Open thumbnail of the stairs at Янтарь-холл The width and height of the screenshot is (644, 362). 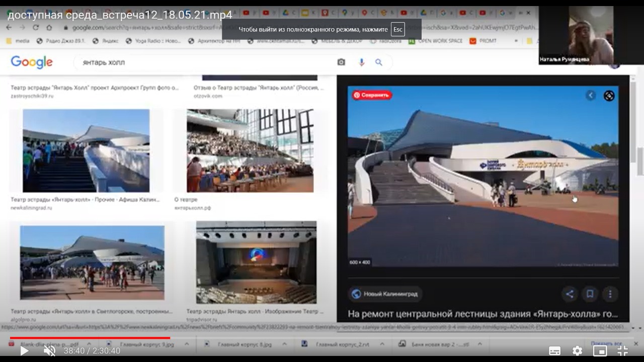(x=86, y=151)
